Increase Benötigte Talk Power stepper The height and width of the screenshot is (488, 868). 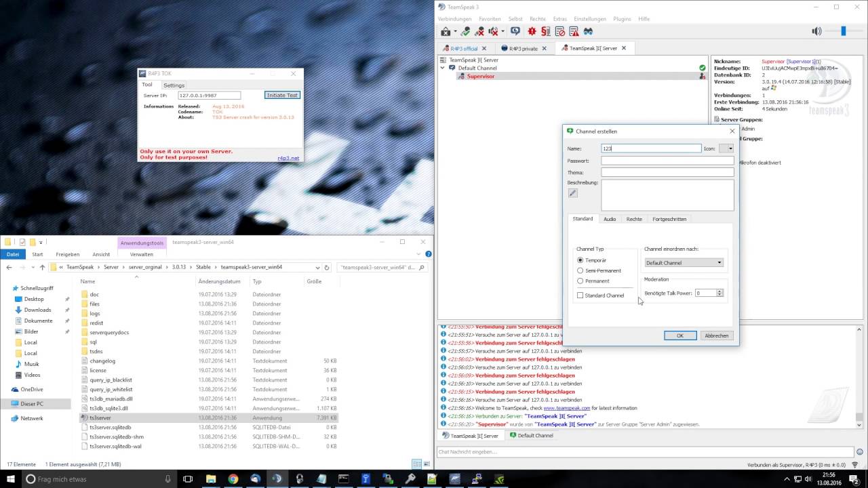719,291
